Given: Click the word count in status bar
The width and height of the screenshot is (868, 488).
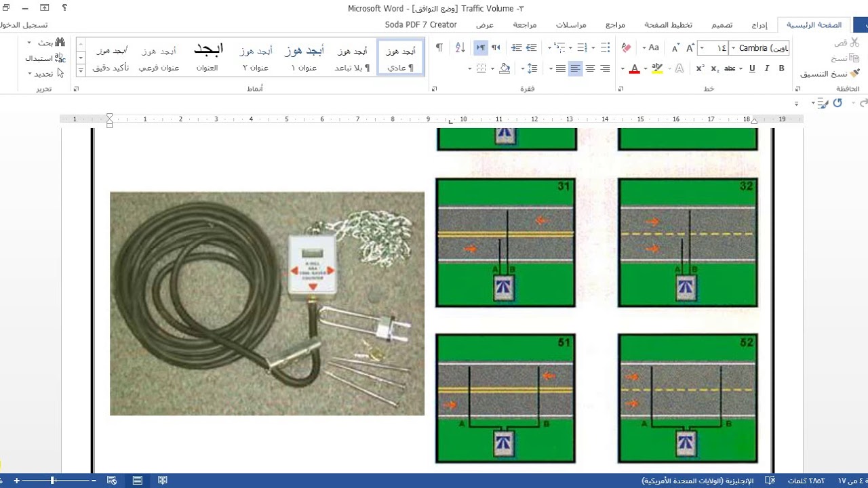Looking at the screenshot, I should click(x=806, y=481).
